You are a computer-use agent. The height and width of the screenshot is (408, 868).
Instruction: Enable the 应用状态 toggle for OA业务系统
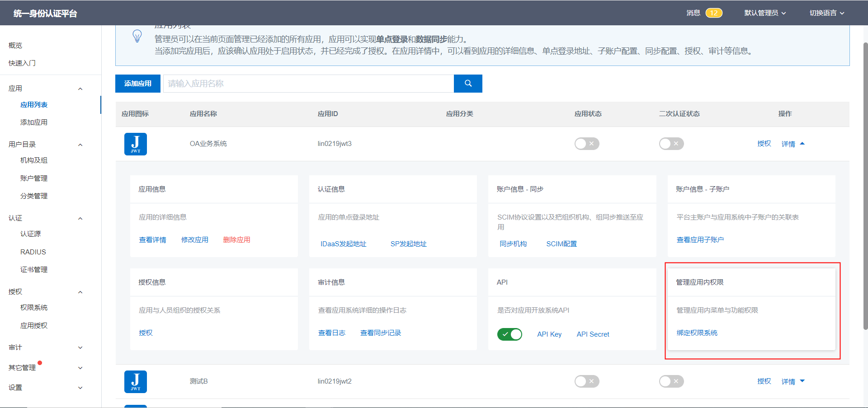[x=586, y=144]
